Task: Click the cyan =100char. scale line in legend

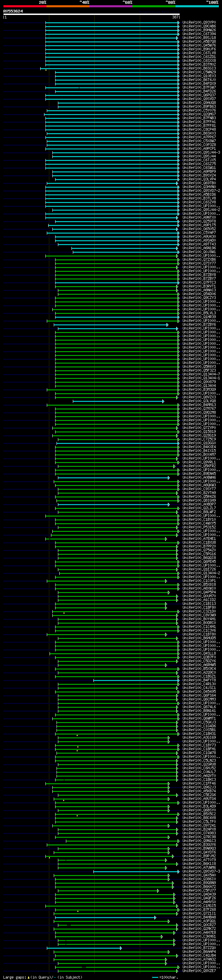Action: (155, 977)
